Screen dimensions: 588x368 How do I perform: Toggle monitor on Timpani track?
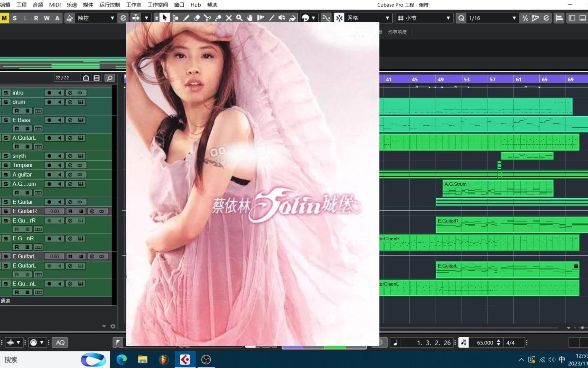click(60, 165)
